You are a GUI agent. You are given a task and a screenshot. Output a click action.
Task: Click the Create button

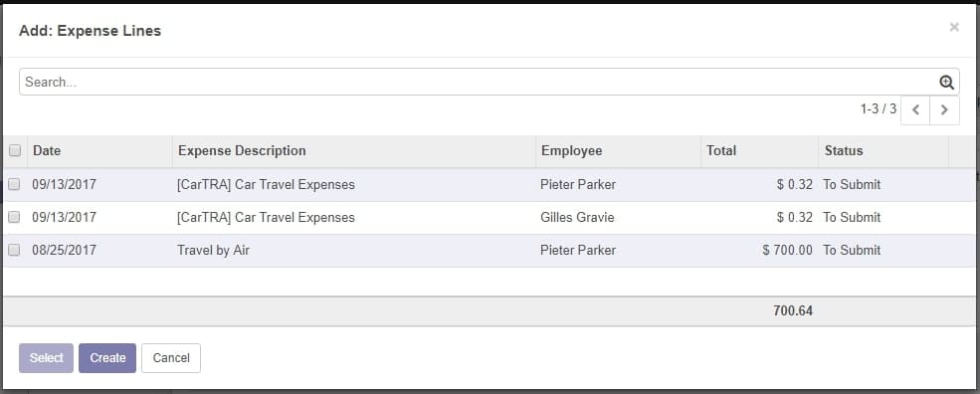[x=107, y=358]
